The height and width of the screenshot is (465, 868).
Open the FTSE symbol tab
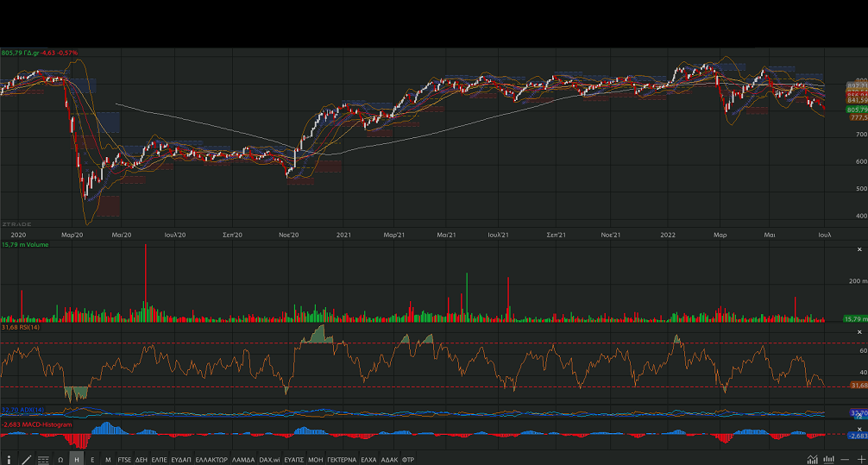[x=125, y=460]
